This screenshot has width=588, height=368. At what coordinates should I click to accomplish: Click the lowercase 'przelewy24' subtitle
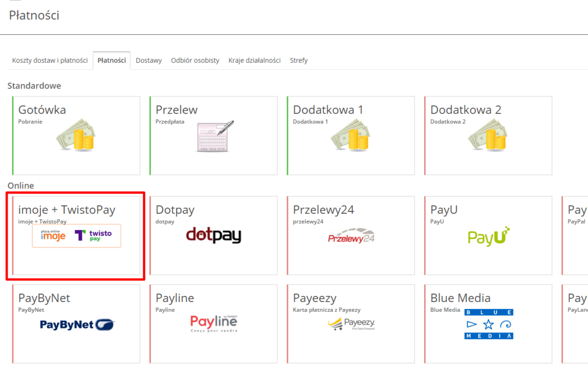click(x=308, y=221)
